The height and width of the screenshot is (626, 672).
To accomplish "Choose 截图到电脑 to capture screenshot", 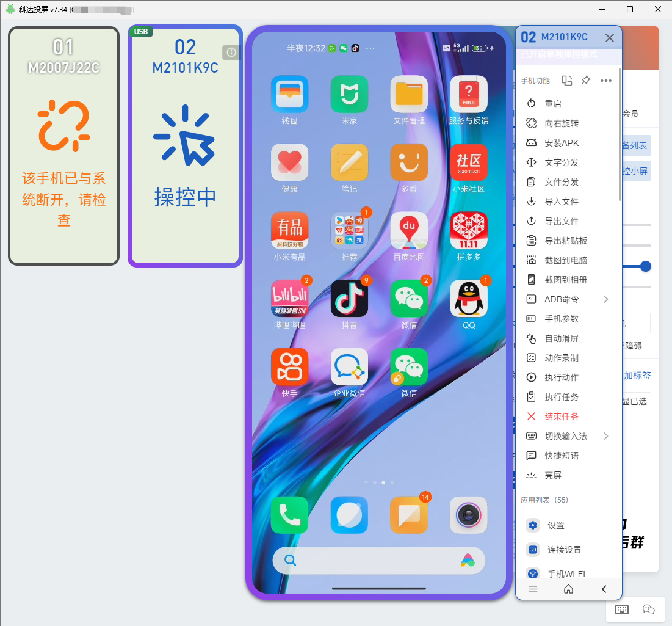I will click(568, 260).
